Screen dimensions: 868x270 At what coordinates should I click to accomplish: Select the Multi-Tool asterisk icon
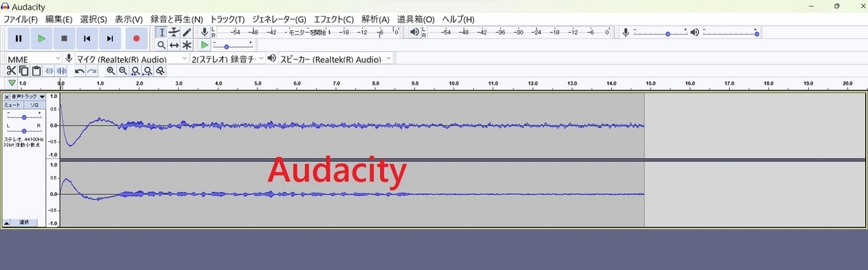click(187, 45)
